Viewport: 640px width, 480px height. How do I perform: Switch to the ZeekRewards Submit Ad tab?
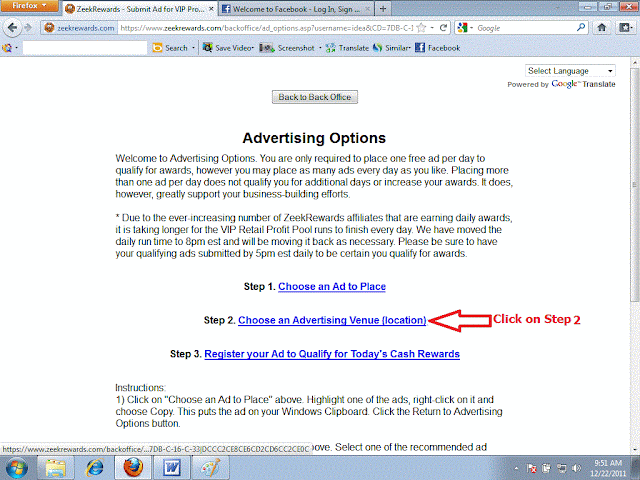tap(139, 9)
